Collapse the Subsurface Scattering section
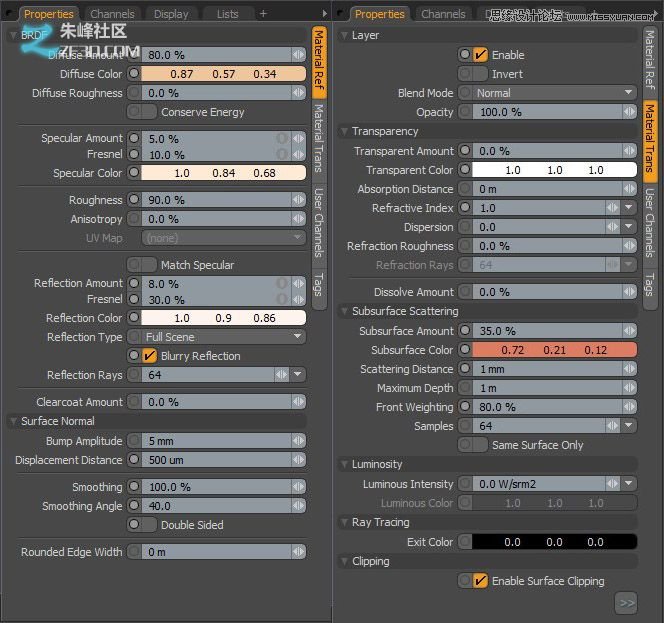Screen dimensions: 664x623 (x=344, y=311)
